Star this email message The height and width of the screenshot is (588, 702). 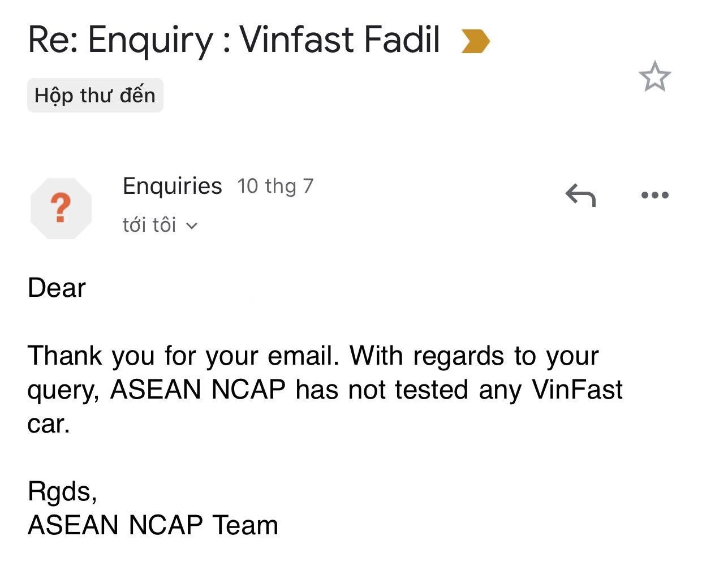point(654,77)
